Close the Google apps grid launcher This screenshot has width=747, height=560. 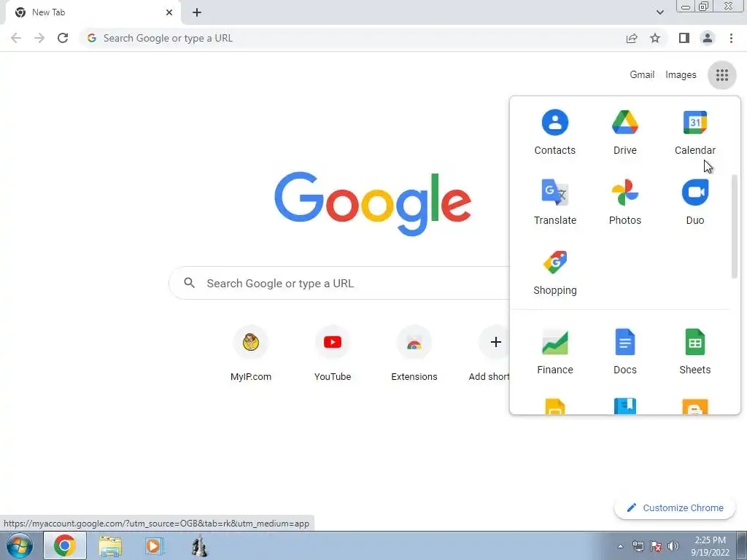tap(721, 75)
